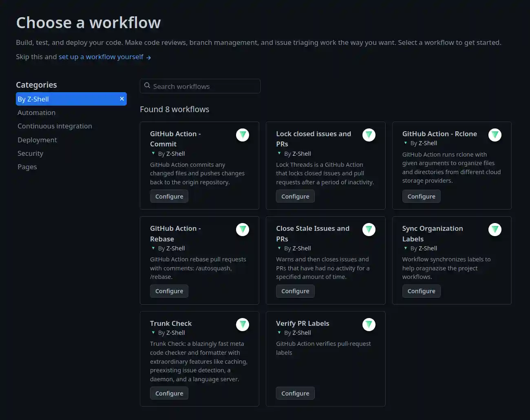Click the Z-Shell avatar on Sync Organization Labels card

pos(495,230)
